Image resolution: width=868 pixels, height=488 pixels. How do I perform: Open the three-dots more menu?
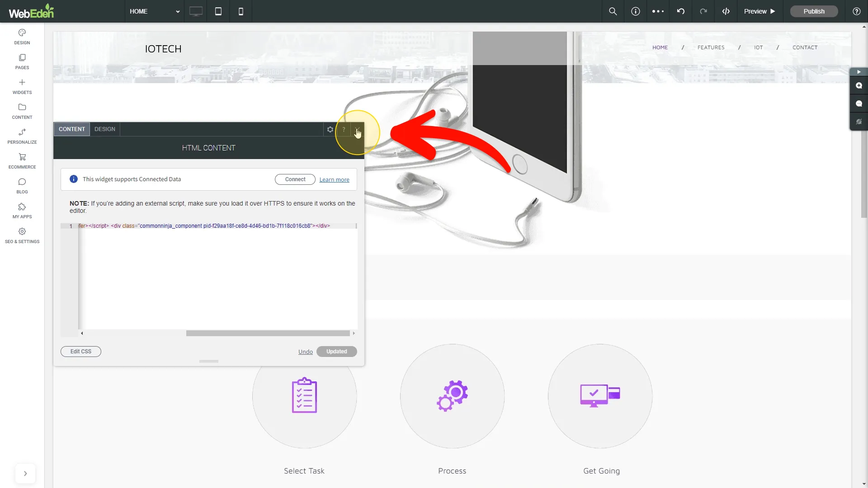tap(658, 11)
